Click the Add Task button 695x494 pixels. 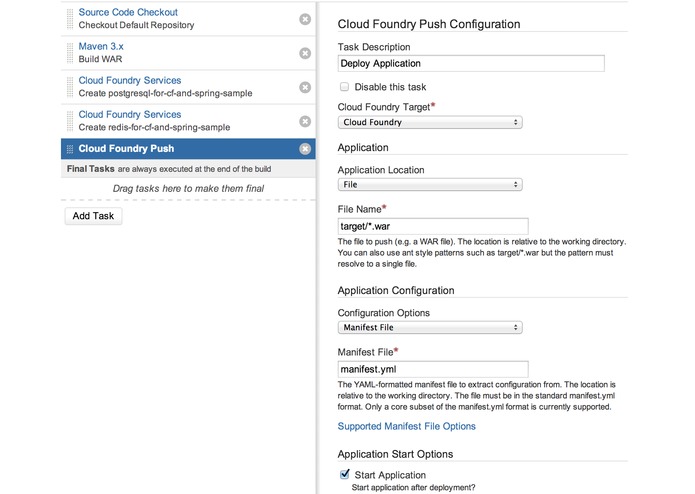click(93, 216)
